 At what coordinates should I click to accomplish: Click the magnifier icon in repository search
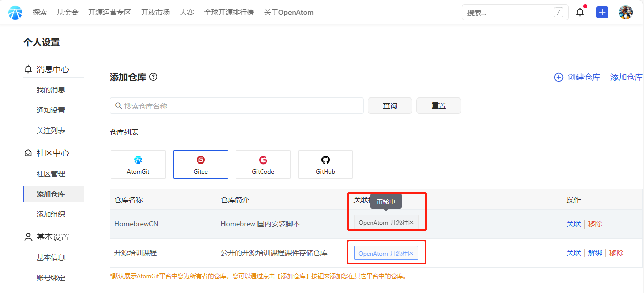click(x=119, y=106)
